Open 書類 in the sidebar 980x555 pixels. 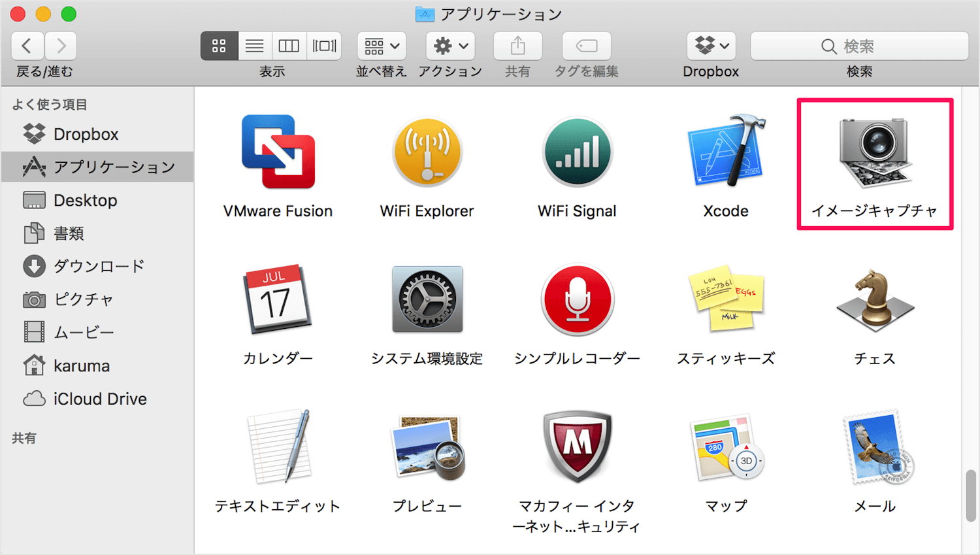(x=98, y=233)
